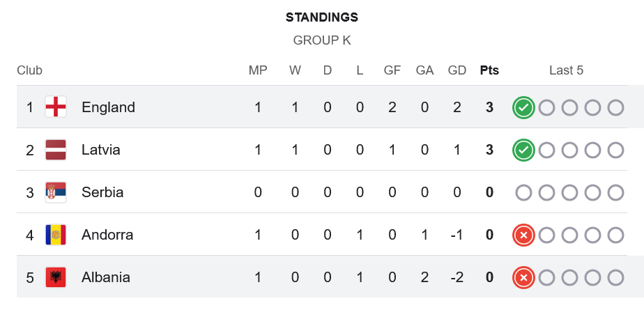Click Serbia's first empty Last 5 circle
The image size is (644, 310).
523,192
